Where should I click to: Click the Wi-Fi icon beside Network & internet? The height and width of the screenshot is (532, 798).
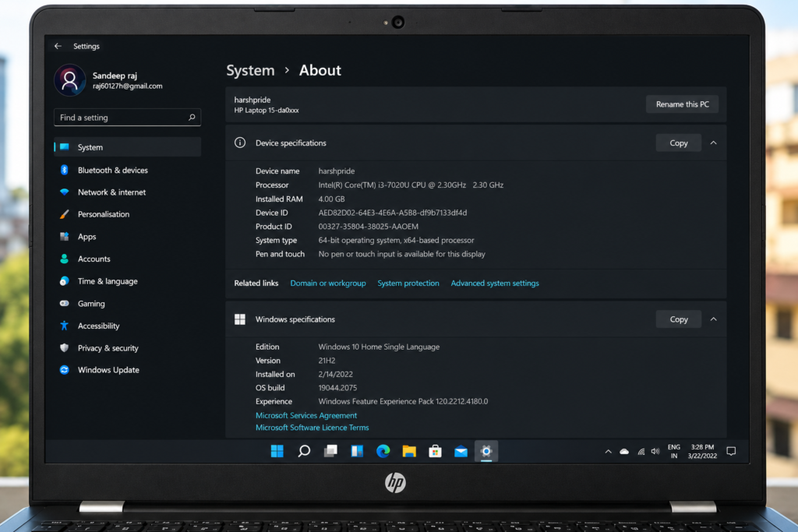coord(64,192)
